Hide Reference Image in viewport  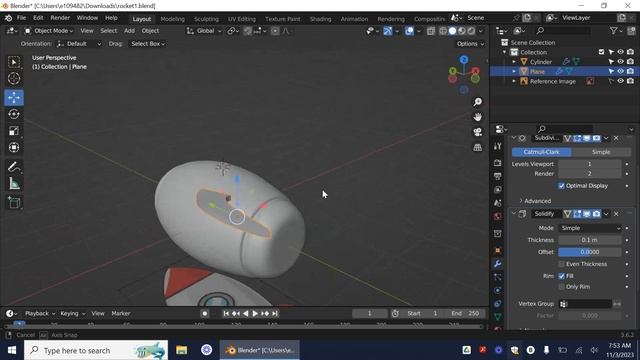620,81
